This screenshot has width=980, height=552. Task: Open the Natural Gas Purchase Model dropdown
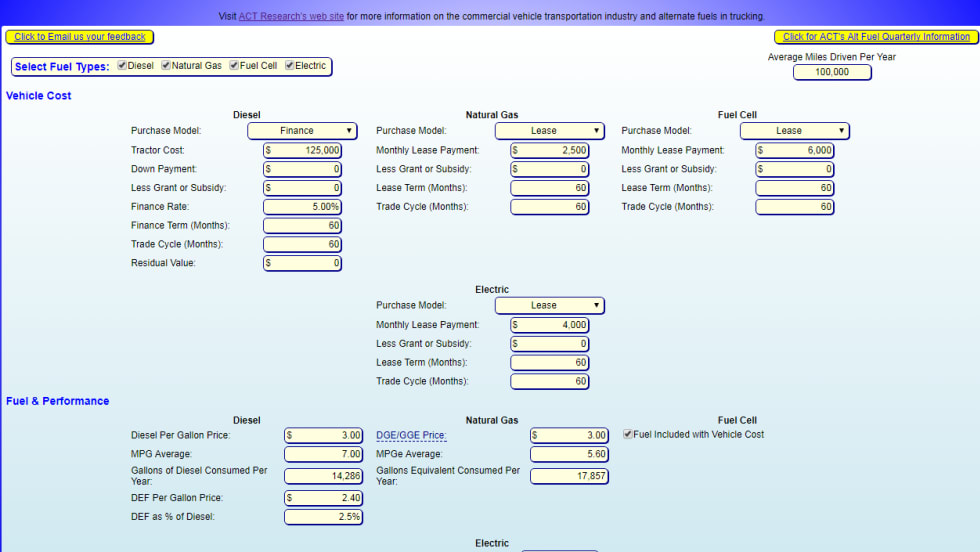(549, 131)
